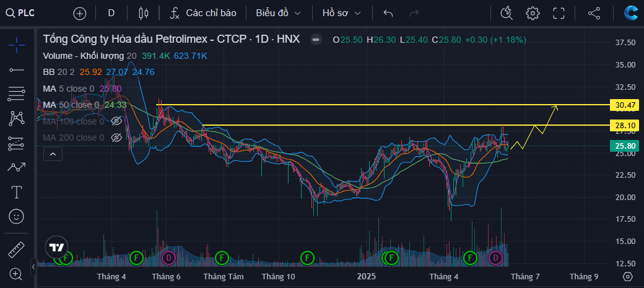Viewport: 644px width, 288px height.
Task: Click the 37.50 price axis value
Action: [x=626, y=43]
